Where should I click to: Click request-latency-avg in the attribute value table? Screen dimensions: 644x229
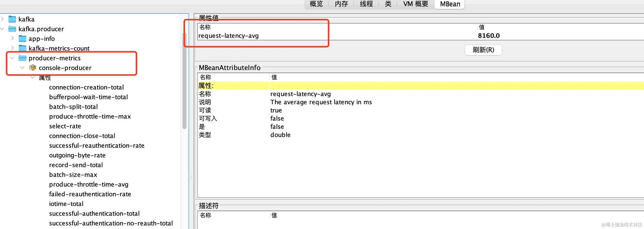(x=228, y=36)
